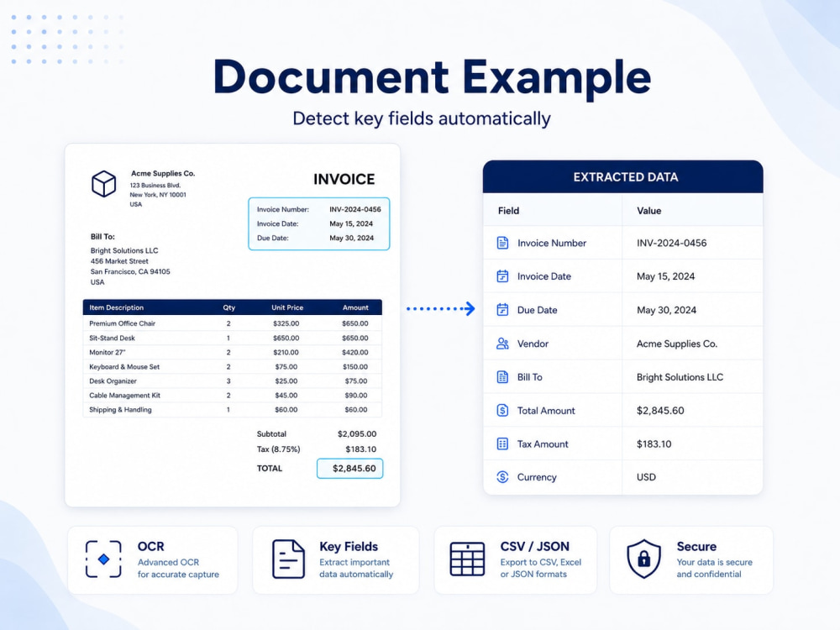Select extracted value May 30, 2024
The height and width of the screenshot is (630, 840).
[666, 310]
